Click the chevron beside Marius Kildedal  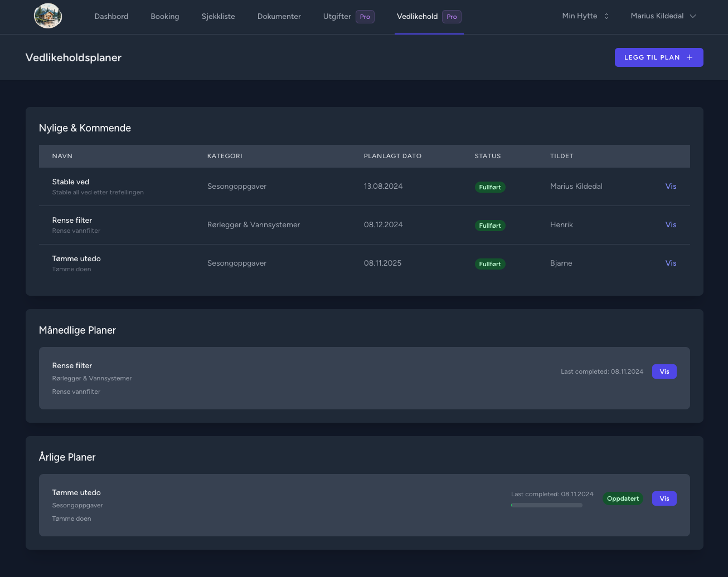pos(693,16)
